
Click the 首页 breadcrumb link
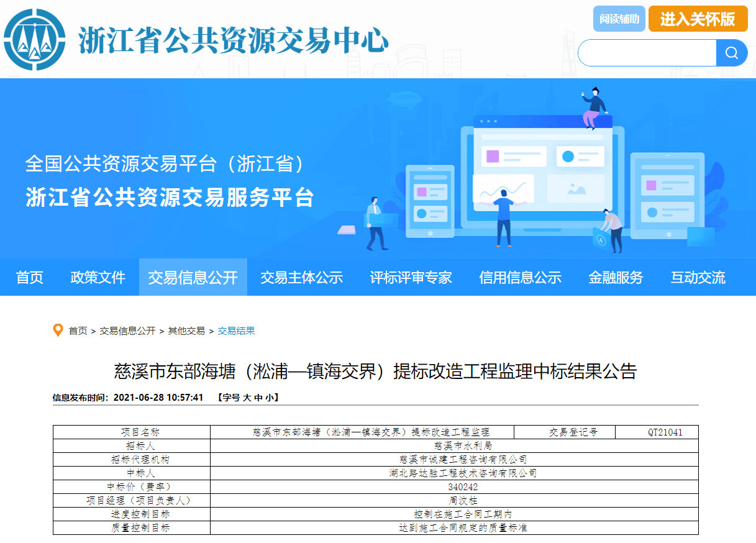78,331
